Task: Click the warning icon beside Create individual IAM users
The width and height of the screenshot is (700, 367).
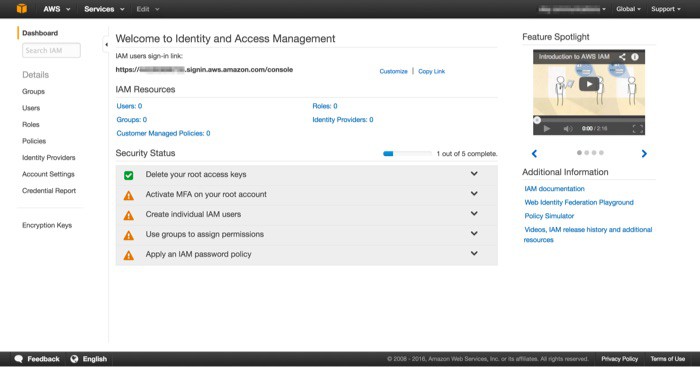Action: (x=129, y=215)
